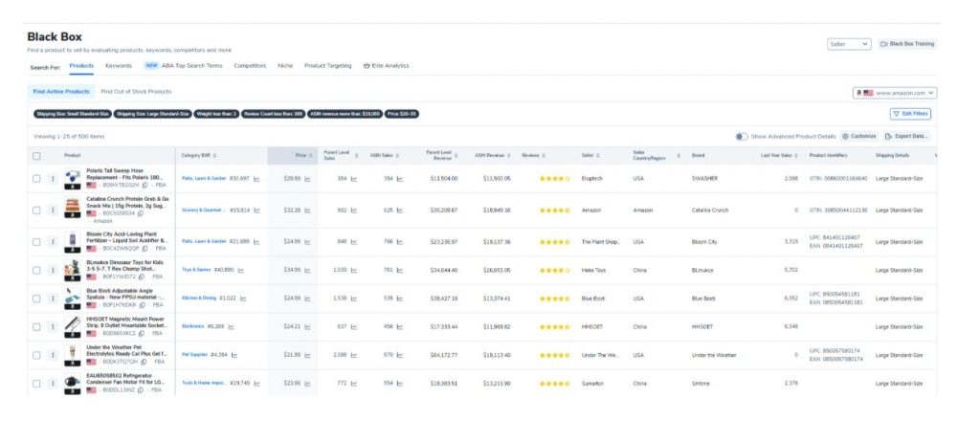
Task: Select the BLmukce Dinosaur Toys row checkbox
Action: [x=36, y=271]
